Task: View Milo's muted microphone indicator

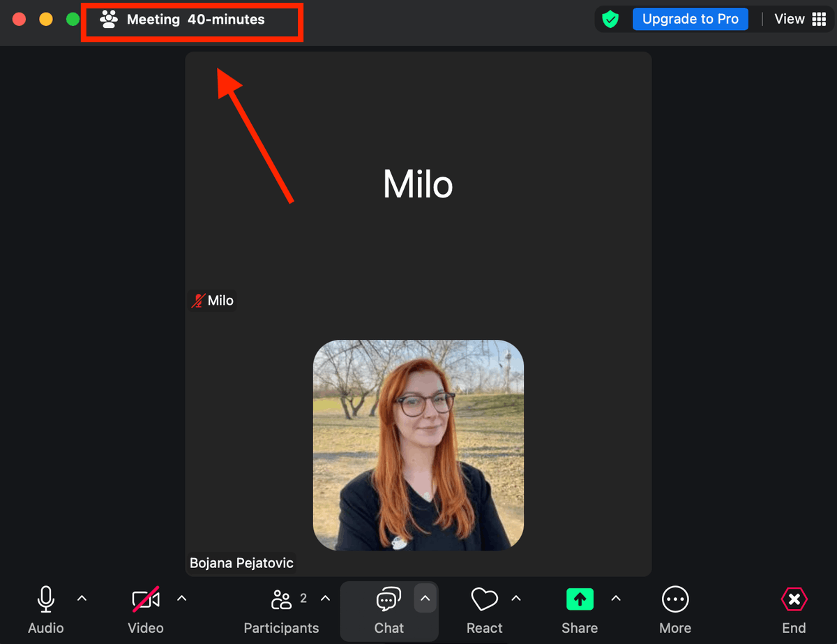Action: pyautogui.click(x=199, y=300)
